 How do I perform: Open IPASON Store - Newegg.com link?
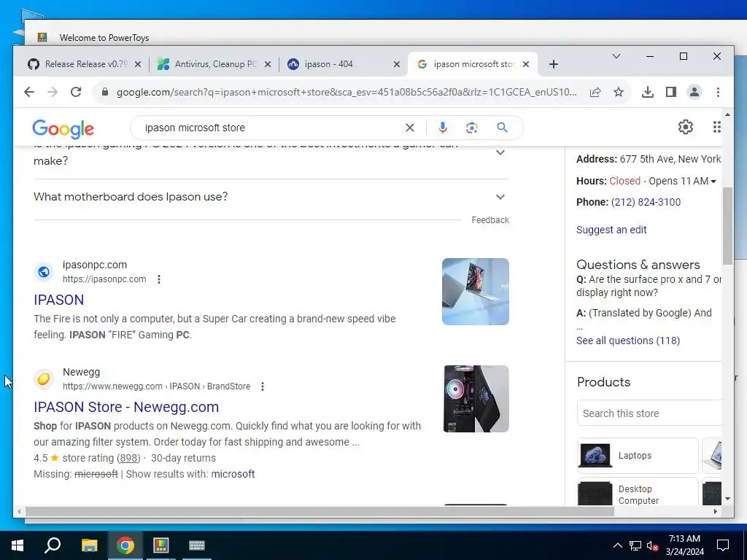pyautogui.click(x=126, y=407)
